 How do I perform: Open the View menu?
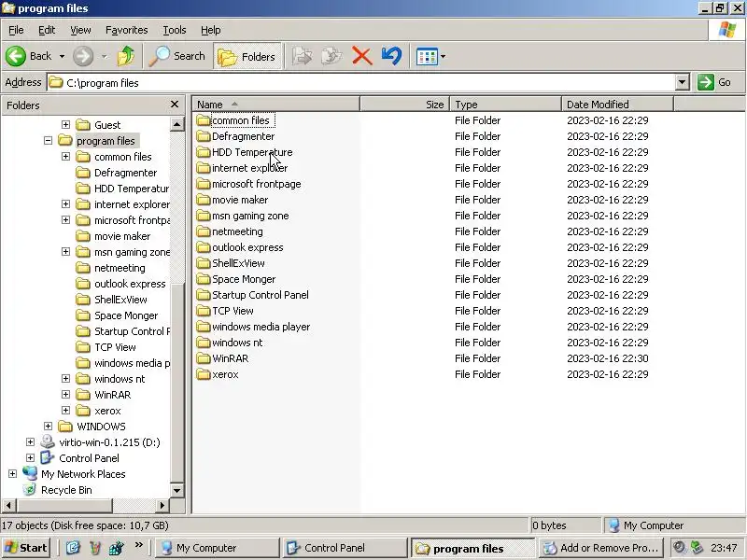click(80, 30)
